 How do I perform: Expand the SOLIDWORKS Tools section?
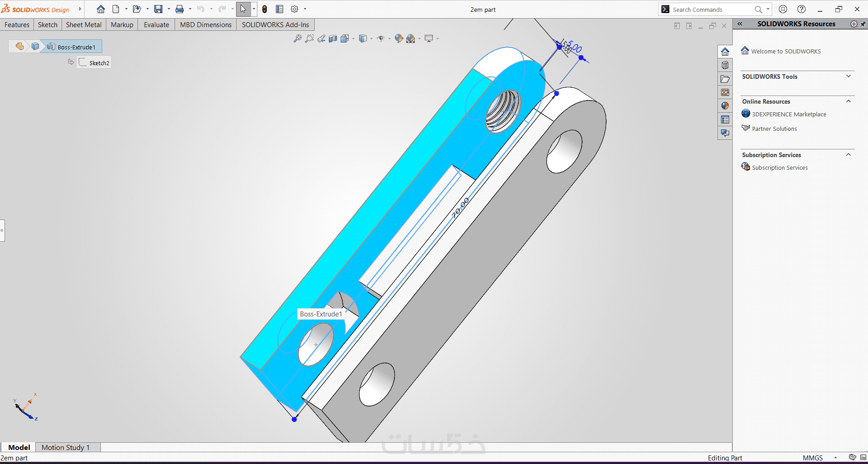[849, 77]
